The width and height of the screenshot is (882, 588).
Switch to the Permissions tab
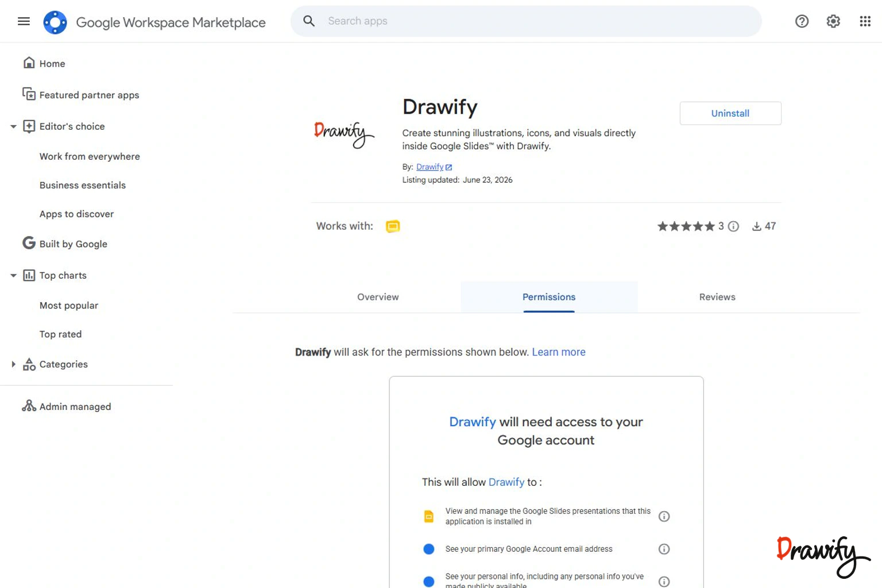click(x=549, y=297)
